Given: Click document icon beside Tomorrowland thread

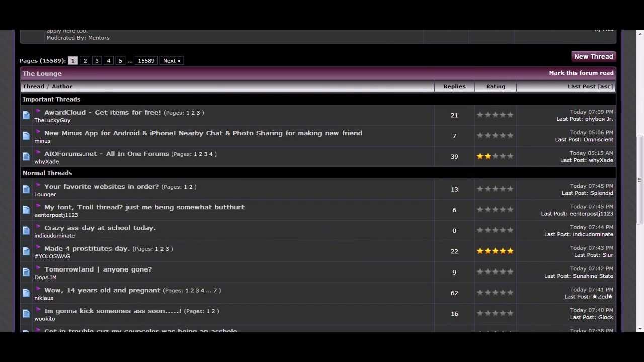Looking at the screenshot, I should (x=26, y=272).
